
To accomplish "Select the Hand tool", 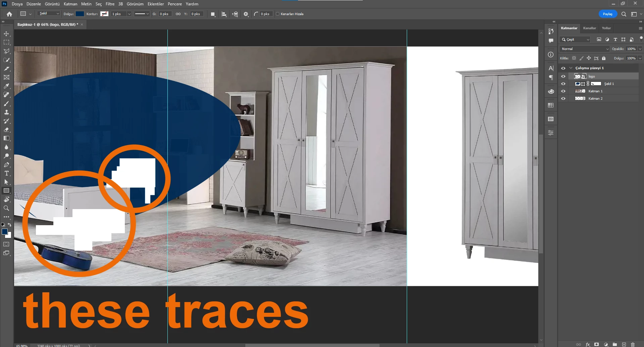I will [6, 199].
